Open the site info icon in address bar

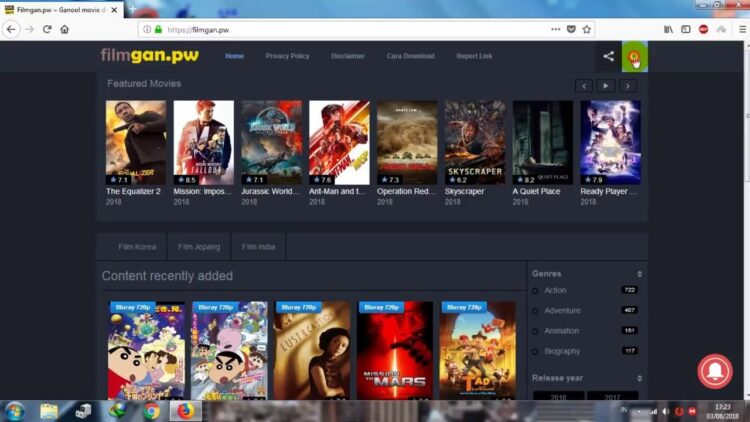pyautogui.click(x=147, y=30)
